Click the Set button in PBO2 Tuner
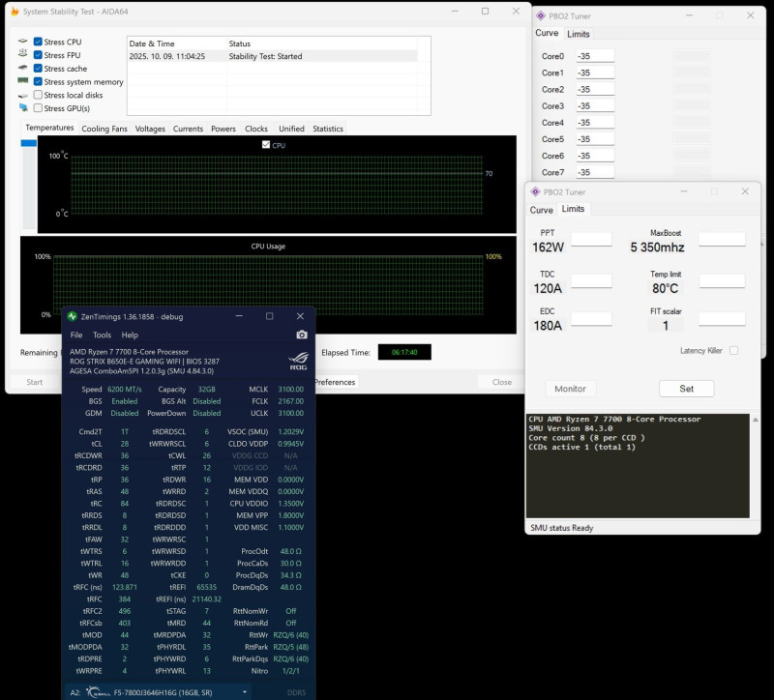774x700 pixels. [686, 389]
